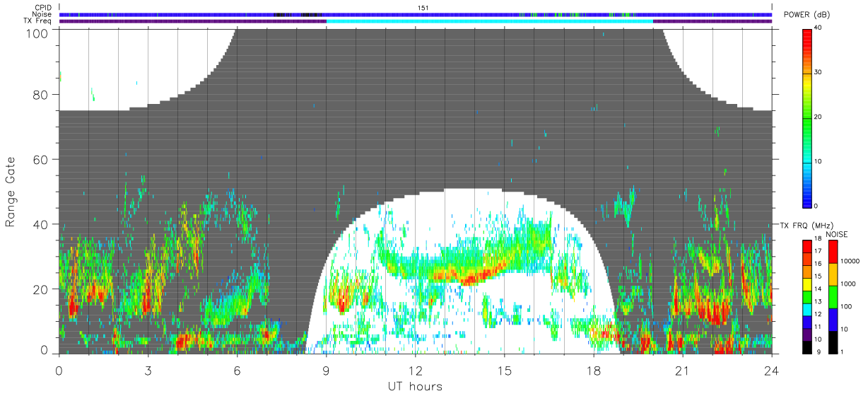Click the 60 tick on Range Gate axis
Screen dimensions: 868x401
coord(42,159)
